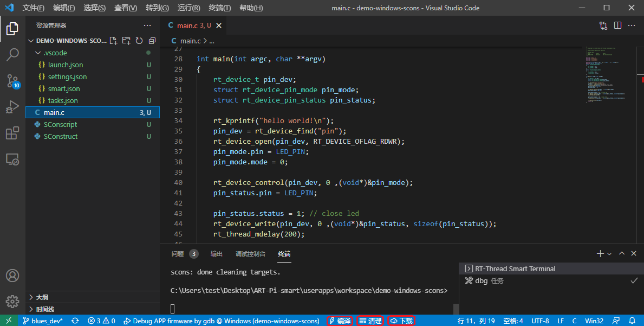Switch to the 调试控制台 panel tab
644x326 pixels.
[x=250, y=254]
